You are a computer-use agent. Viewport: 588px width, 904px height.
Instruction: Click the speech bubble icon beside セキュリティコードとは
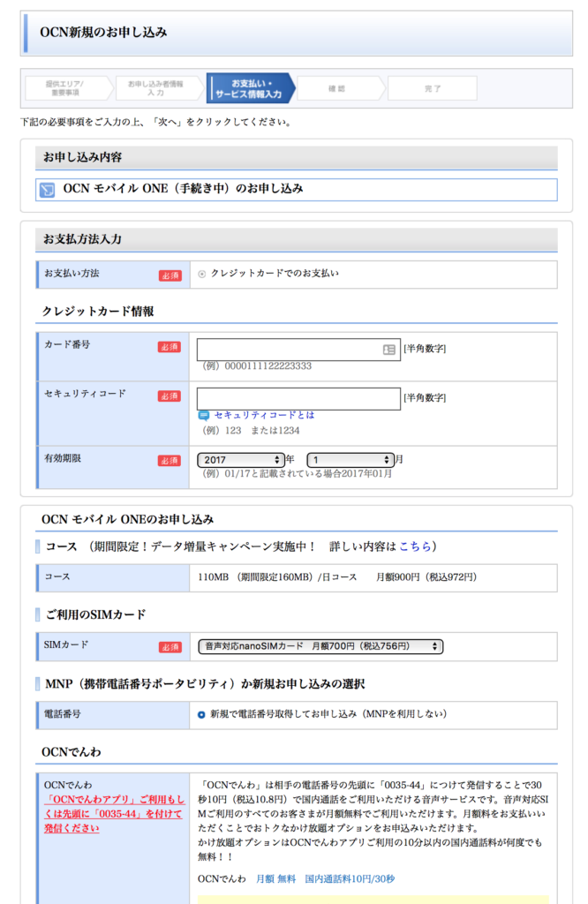pyautogui.click(x=203, y=416)
